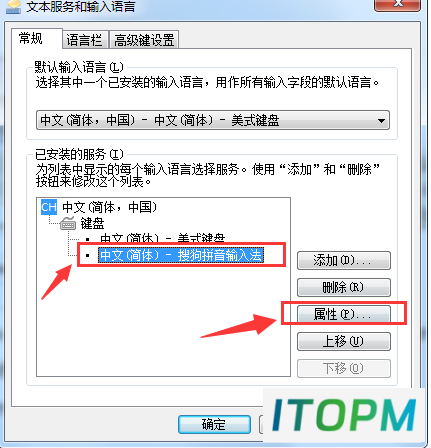Select 中文(简体) - 美式键盘 list entry
Image resolution: width=431 pixels, height=448 pixels.
click(163, 239)
